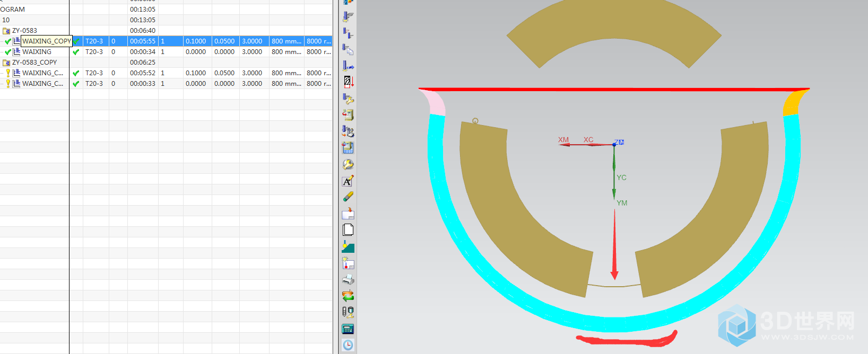Click the 800 mm... feed cell in selected row
Screen dimensions: 868x354
click(x=287, y=41)
